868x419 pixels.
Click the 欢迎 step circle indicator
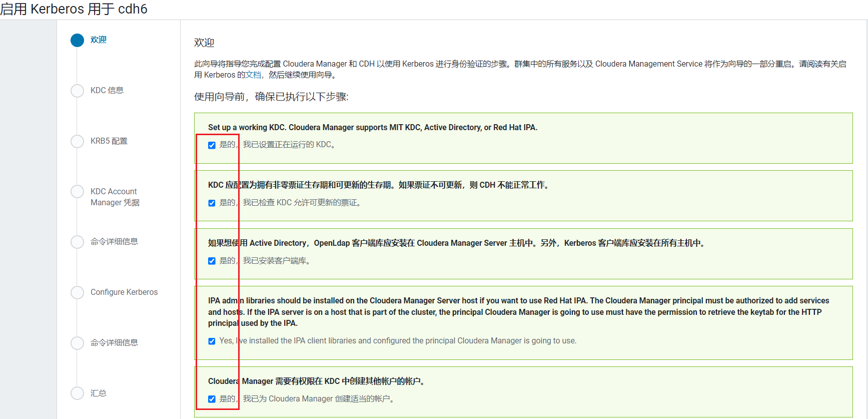(x=77, y=40)
